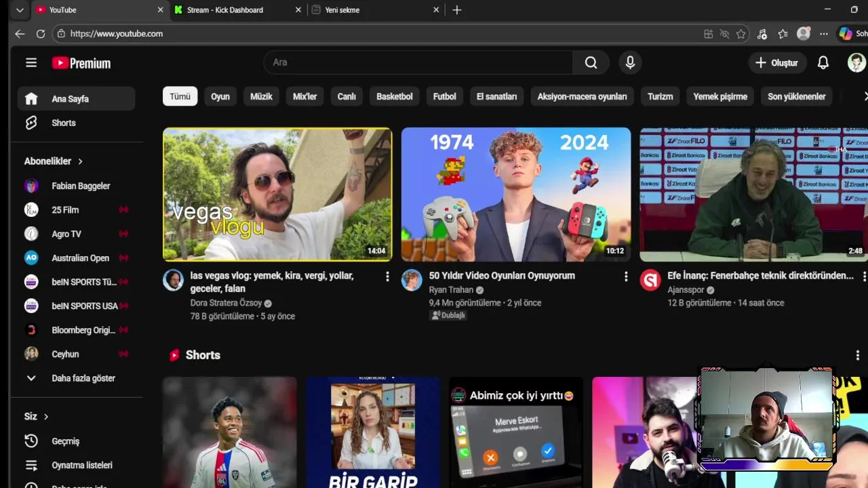Close the Stream - Kick Dashboard tab

299,10
